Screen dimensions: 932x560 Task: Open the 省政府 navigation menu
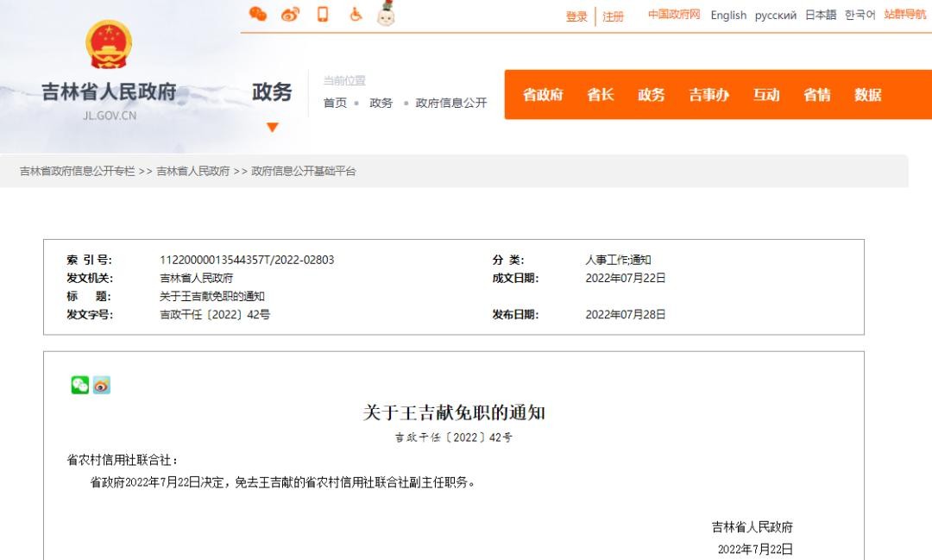point(543,95)
